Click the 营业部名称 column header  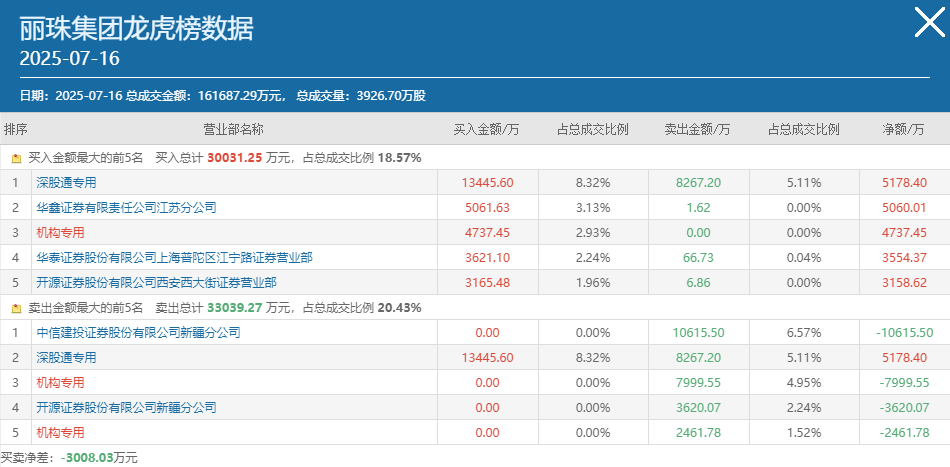pos(233,129)
